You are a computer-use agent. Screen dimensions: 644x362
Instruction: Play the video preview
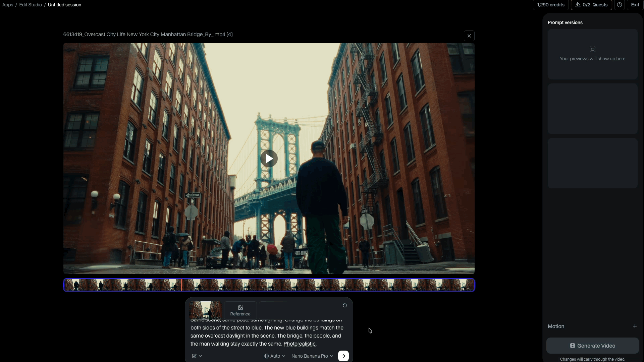pos(269,159)
